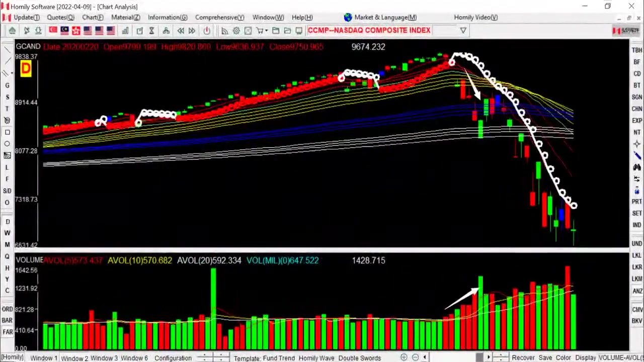This screenshot has height=362, width=644.
Task: Switch to Weekly period with W button
Action: (x=7, y=233)
